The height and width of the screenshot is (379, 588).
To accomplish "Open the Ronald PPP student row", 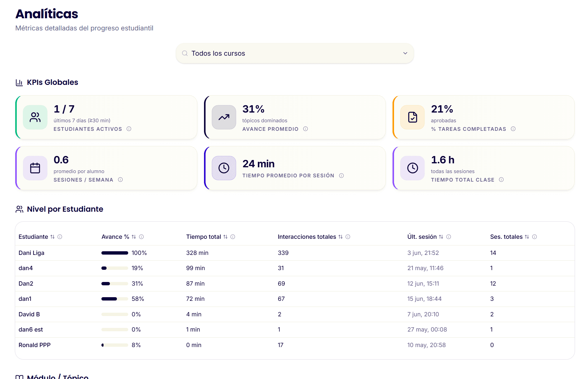I will click(294, 345).
